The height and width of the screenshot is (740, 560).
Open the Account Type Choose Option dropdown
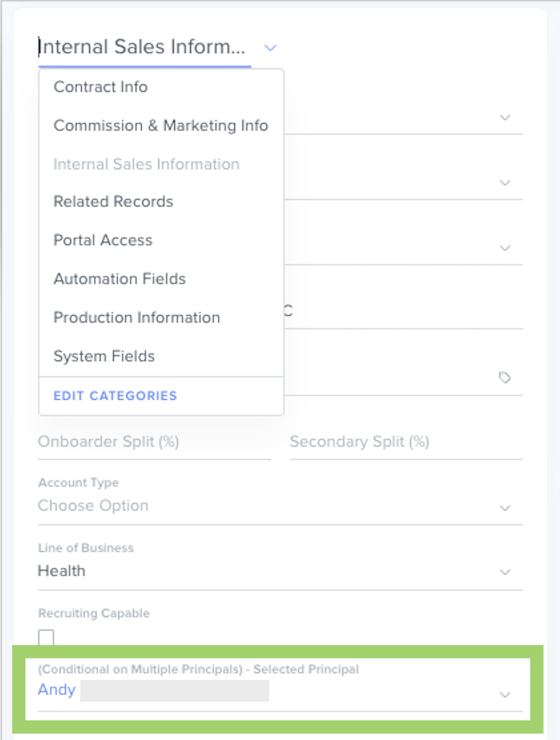(x=279, y=506)
